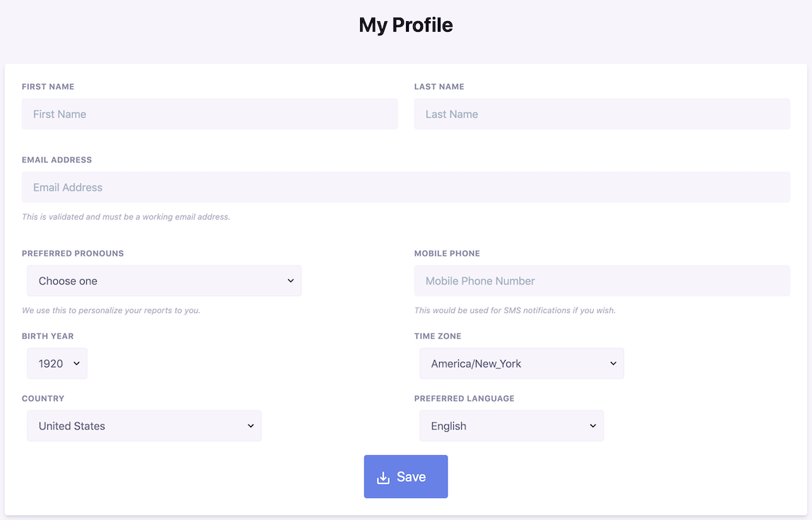Image resolution: width=812 pixels, height=520 pixels.
Task: Click the download icon inside the Save button
Action: click(383, 477)
